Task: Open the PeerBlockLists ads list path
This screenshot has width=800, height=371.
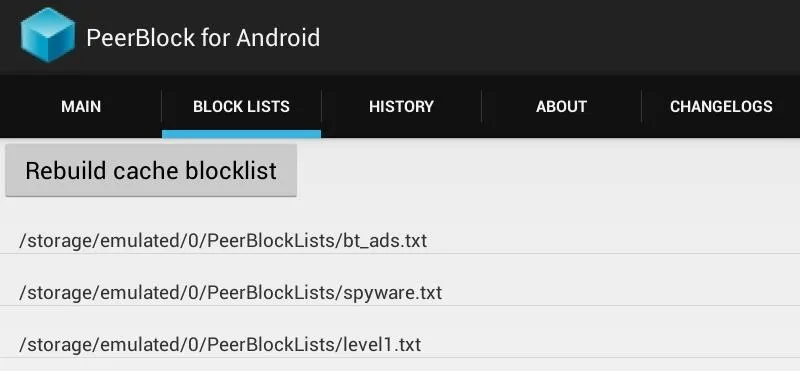Action: (223, 240)
